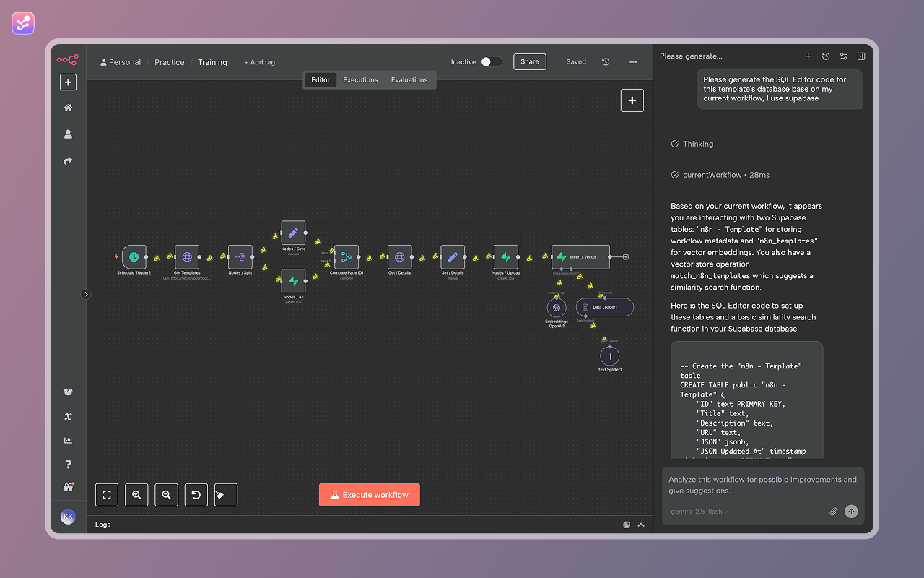The width and height of the screenshot is (924, 578).
Task: Click the pink app icon on desktop
Action: 23,23
